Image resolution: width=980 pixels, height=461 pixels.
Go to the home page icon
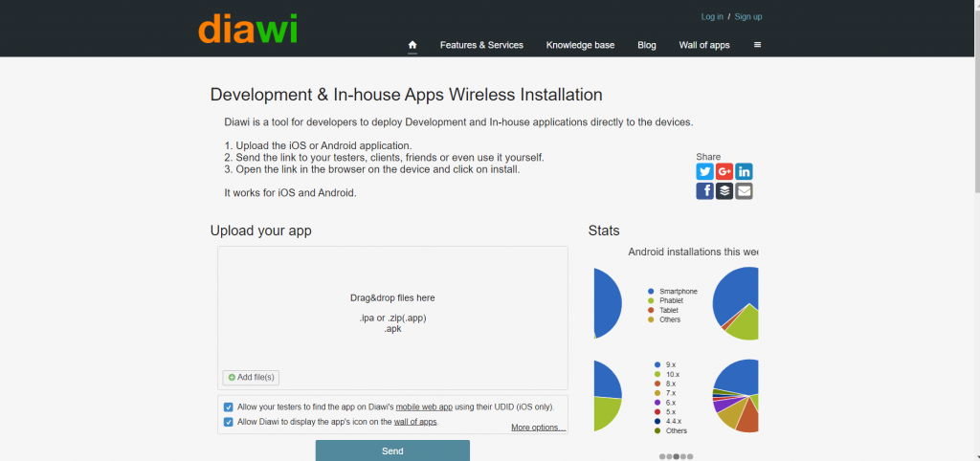tap(412, 45)
